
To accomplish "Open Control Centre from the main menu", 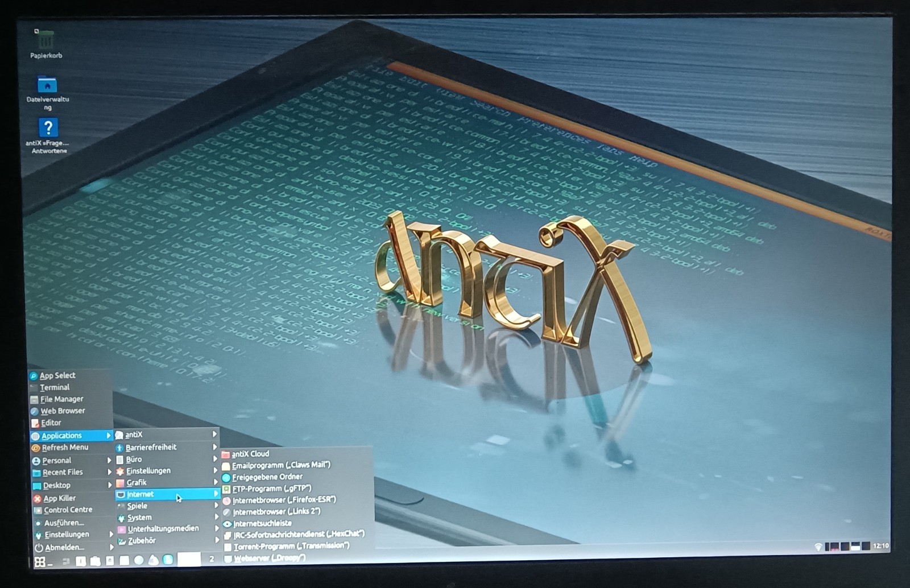I will tap(72, 510).
